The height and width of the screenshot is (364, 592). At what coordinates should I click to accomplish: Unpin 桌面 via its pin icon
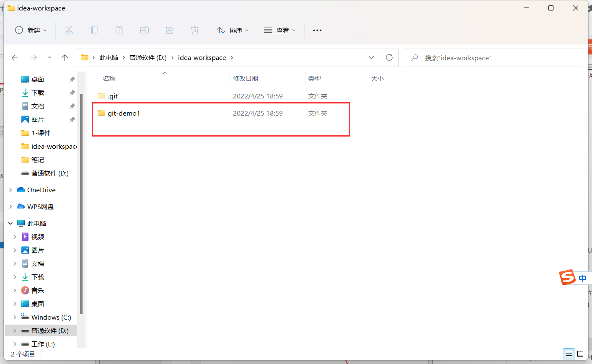pyautogui.click(x=72, y=79)
